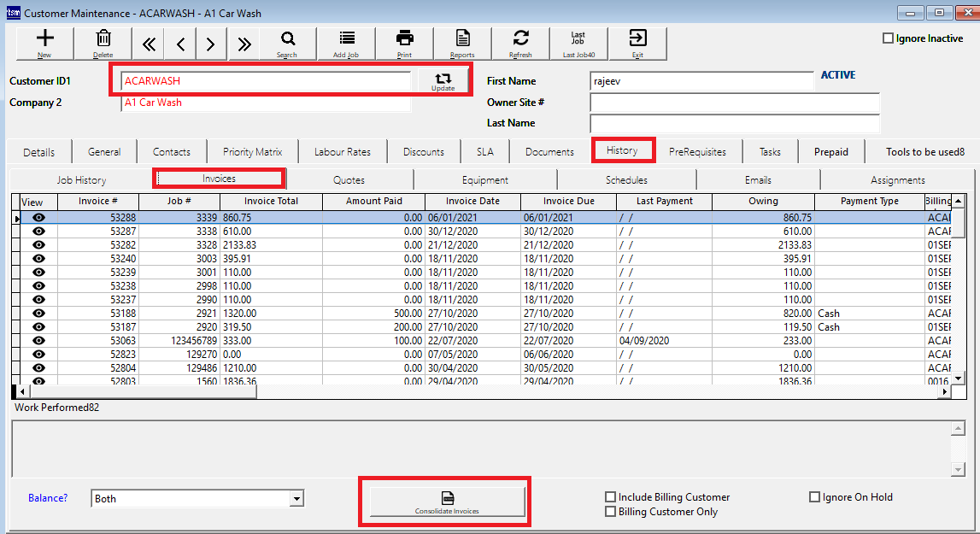This screenshot has height=534, width=980.
Task: Go to first record with double-left arrows
Action: click(x=149, y=44)
